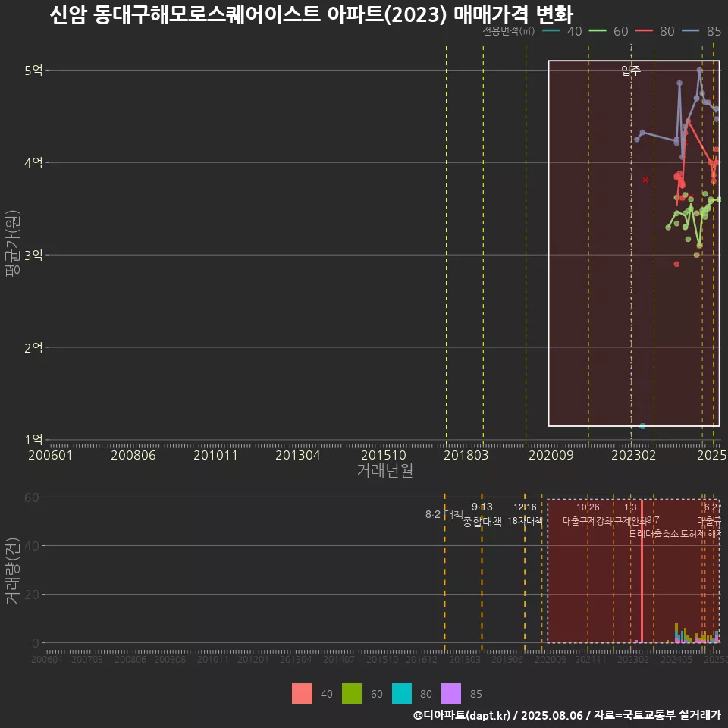Click the 10·26 대출규제강화 policy label

click(588, 514)
